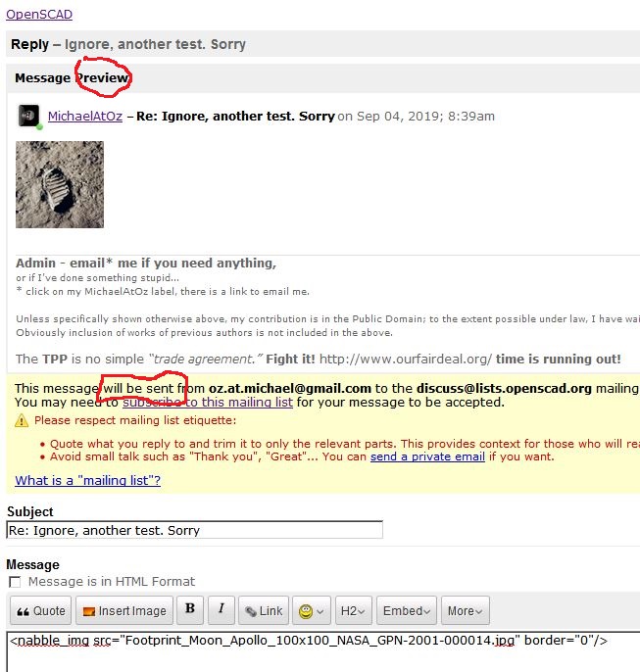
Task: Open the H2 heading dropdown
Action: click(353, 610)
